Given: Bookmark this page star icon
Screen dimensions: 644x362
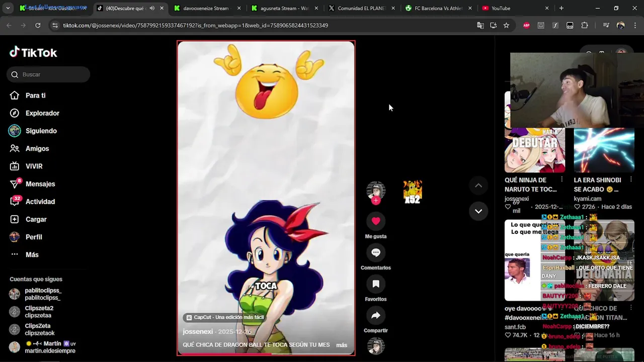Looking at the screenshot, I should (506, 25).
